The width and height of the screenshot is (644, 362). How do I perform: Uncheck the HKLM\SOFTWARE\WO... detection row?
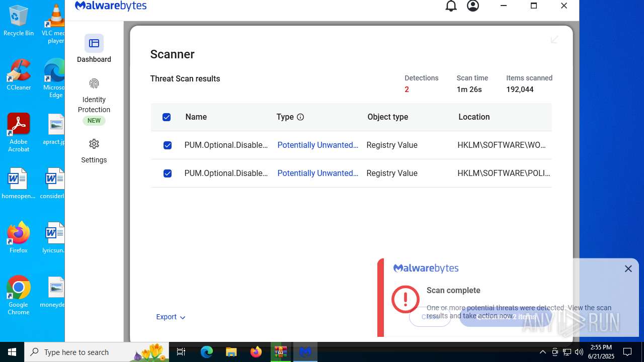click(168, 145)
